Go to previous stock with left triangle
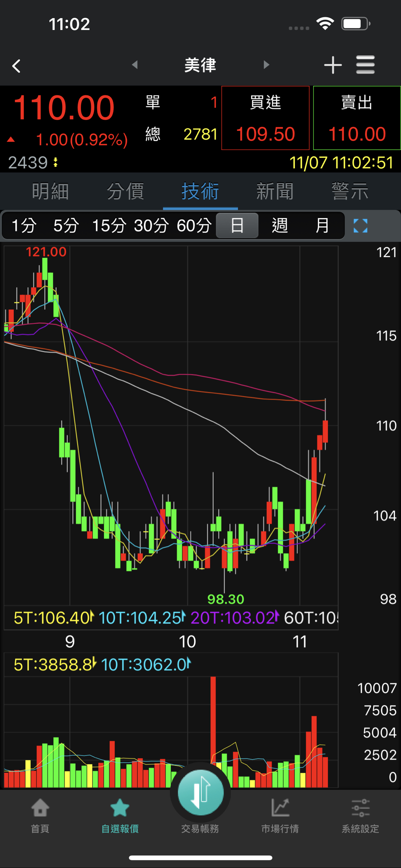This screenshot has height=868, width=401. [135, 64]
